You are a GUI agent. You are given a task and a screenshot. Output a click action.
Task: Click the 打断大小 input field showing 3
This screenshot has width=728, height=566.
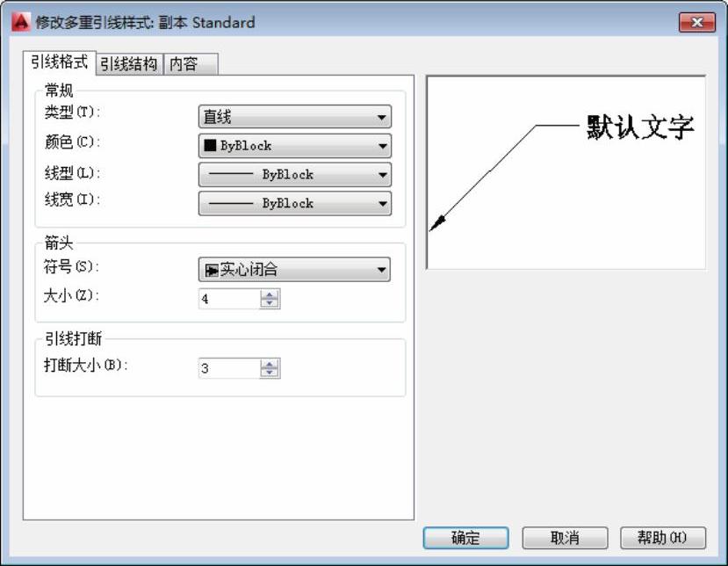(228, 368)
